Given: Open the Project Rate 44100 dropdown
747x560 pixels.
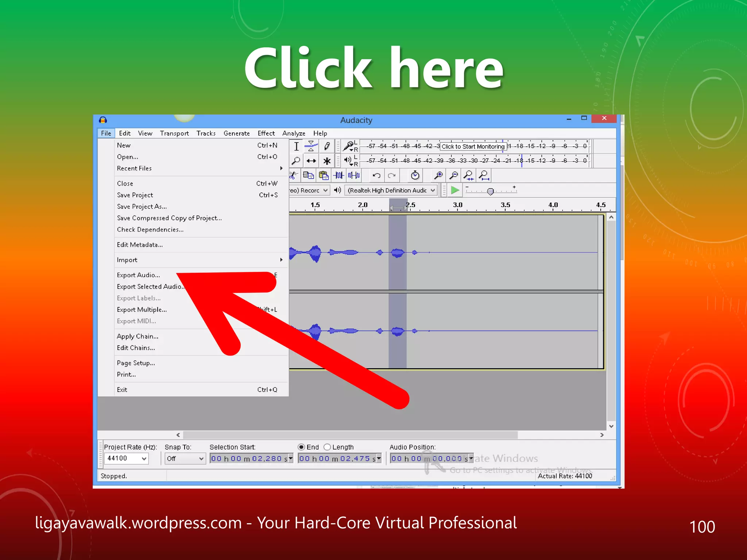Looking at the screenshot, I should (126, 459).
